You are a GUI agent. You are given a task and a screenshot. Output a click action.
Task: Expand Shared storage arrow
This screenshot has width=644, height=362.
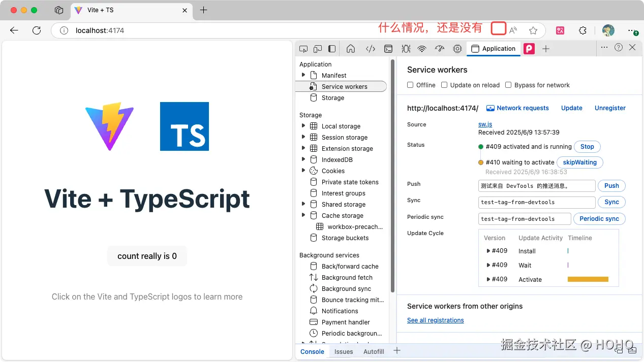click(303, 204)
